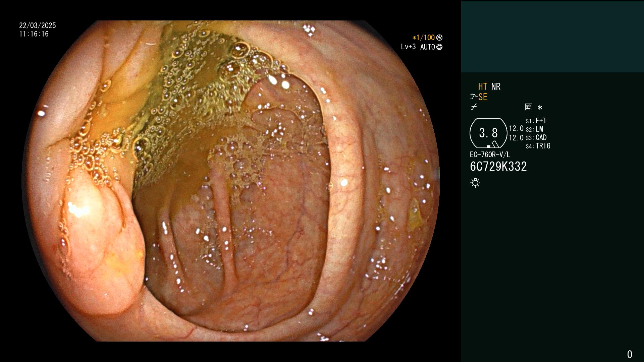Click the shutter speed icon beside 1/100
The width and height of the screenshot is (644, 362).
point(439,38)
